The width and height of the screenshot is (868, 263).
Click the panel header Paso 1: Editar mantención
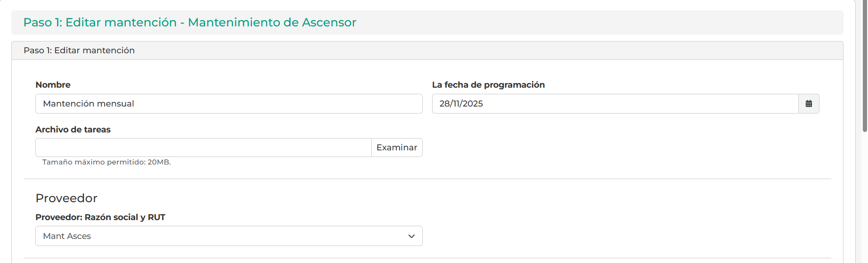[x=79, y=50]
